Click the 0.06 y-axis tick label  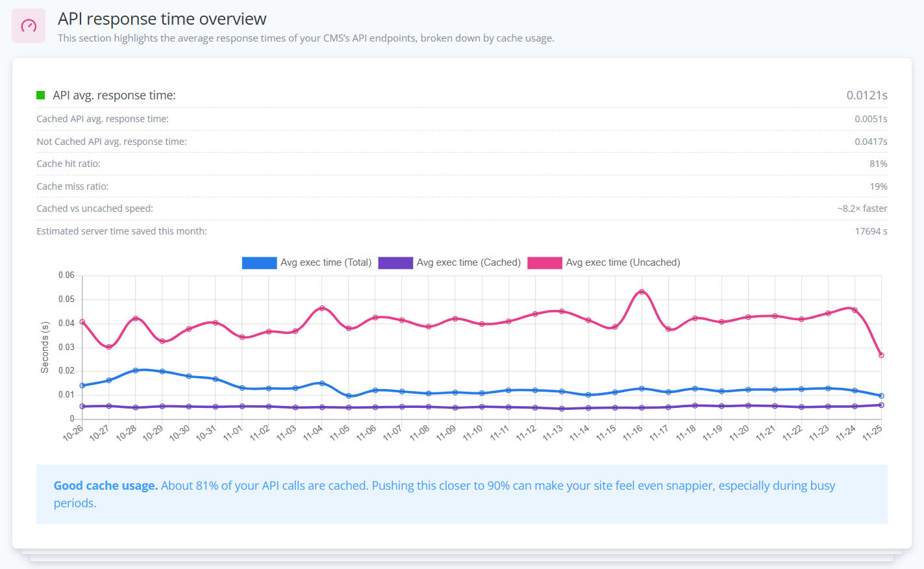66,275
